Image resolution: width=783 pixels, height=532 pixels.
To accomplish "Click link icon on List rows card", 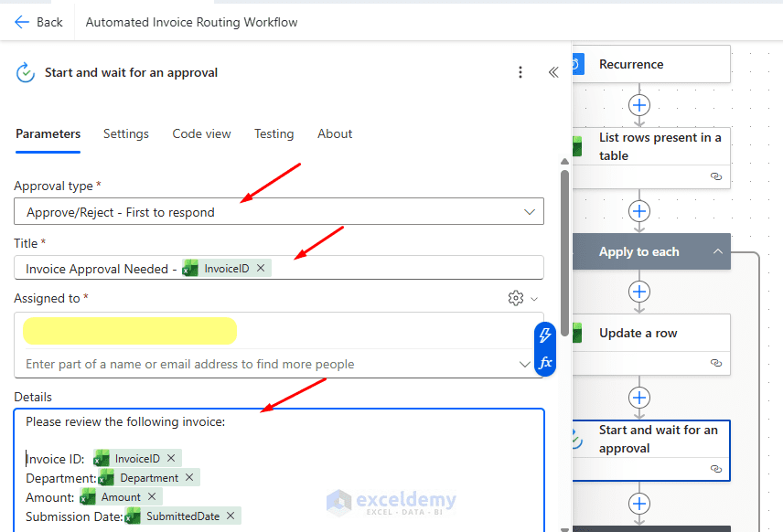I will (716, 176).
